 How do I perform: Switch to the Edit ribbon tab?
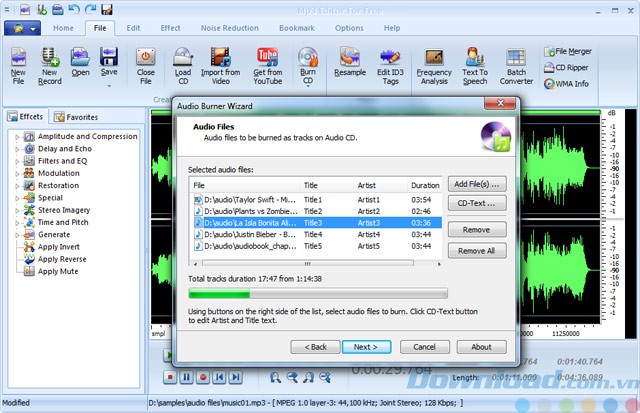coord(133,28)
